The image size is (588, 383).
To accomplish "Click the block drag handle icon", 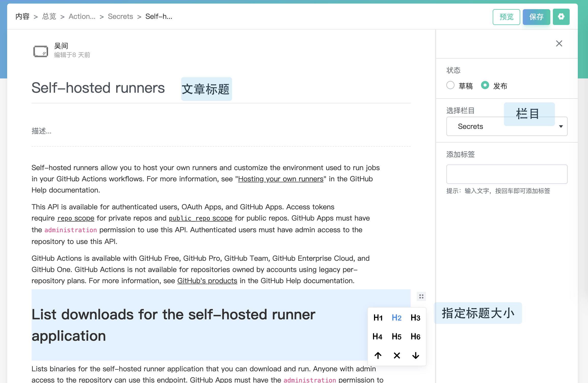I will pyautogui.click(x=421, y=296).
